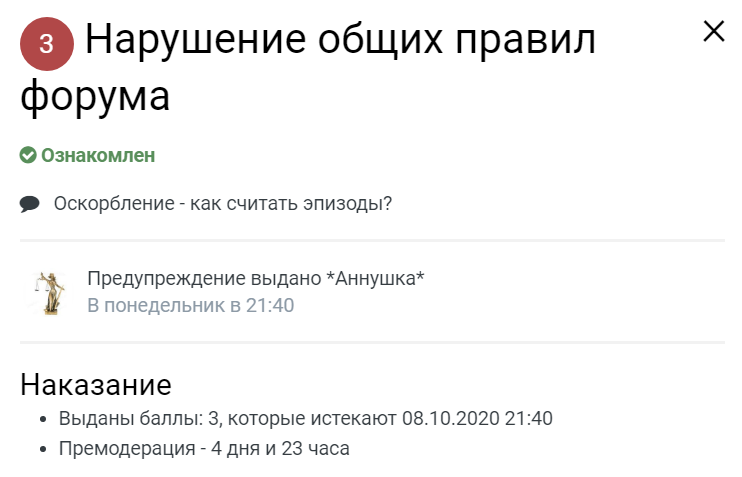Click the bullet point before 'Премодерация'
This screenshot has width=742, height=477.
(44, 449)
